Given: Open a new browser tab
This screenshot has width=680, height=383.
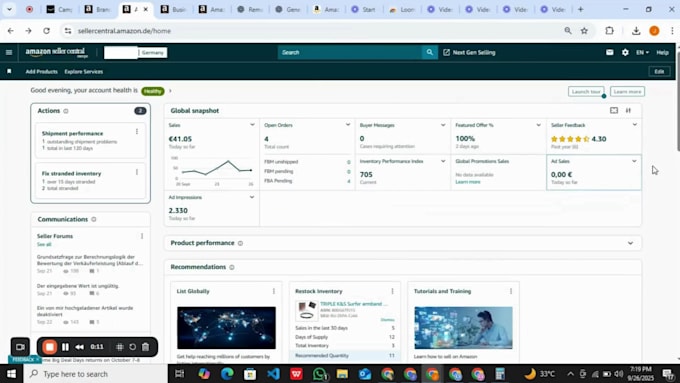Looking at the screenshot, I should (581, 9).
